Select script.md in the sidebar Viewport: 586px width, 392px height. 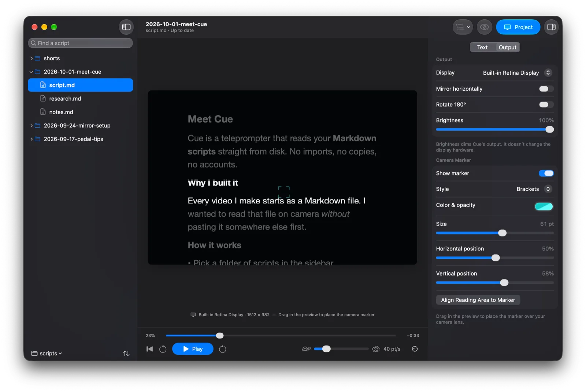pyautogui.click(x=81, y=85)
